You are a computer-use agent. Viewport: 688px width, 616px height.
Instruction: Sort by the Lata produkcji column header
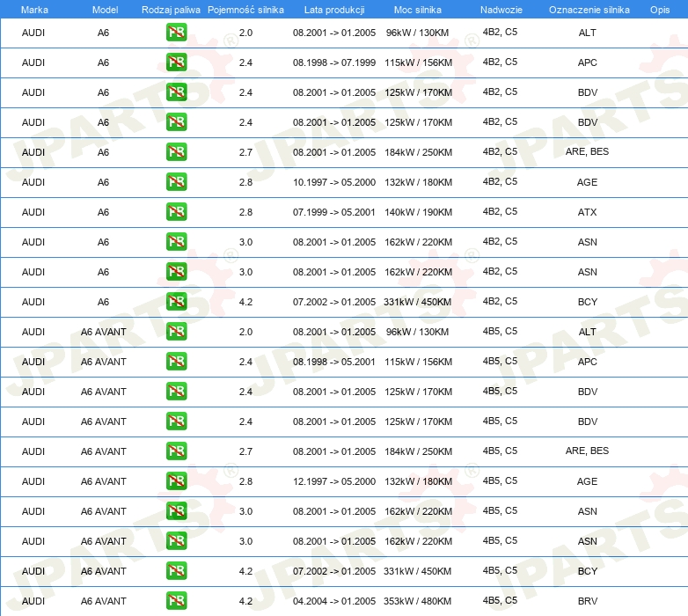[333, 9]
